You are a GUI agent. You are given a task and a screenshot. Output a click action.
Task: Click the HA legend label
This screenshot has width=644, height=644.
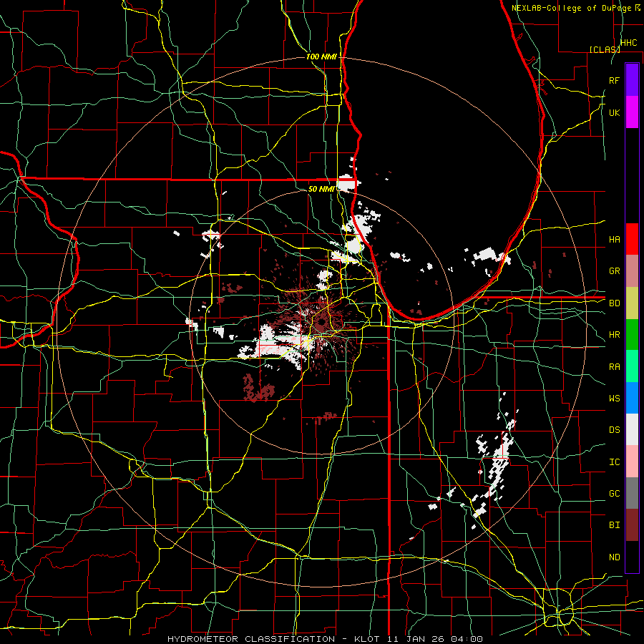[x=614, y=239]
